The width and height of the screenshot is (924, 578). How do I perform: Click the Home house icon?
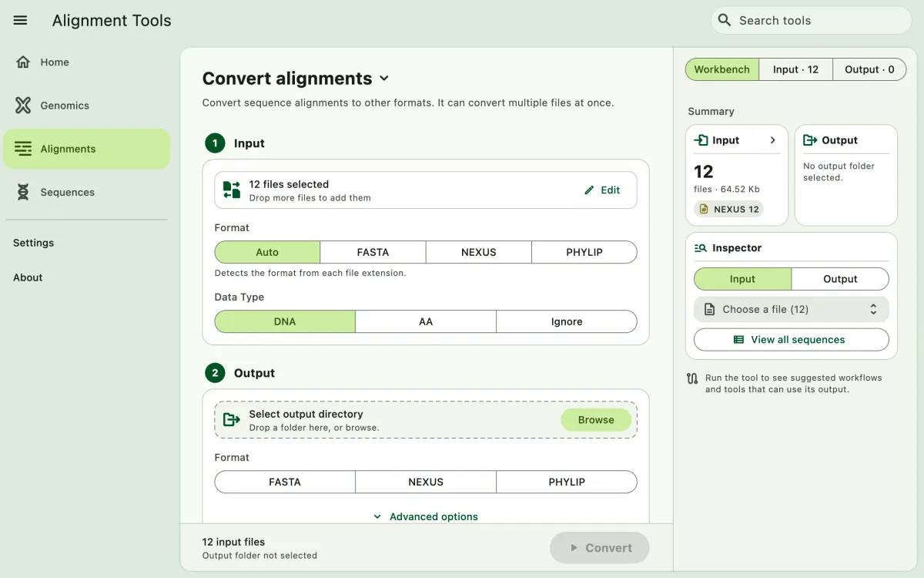click(x=23, y=62)
